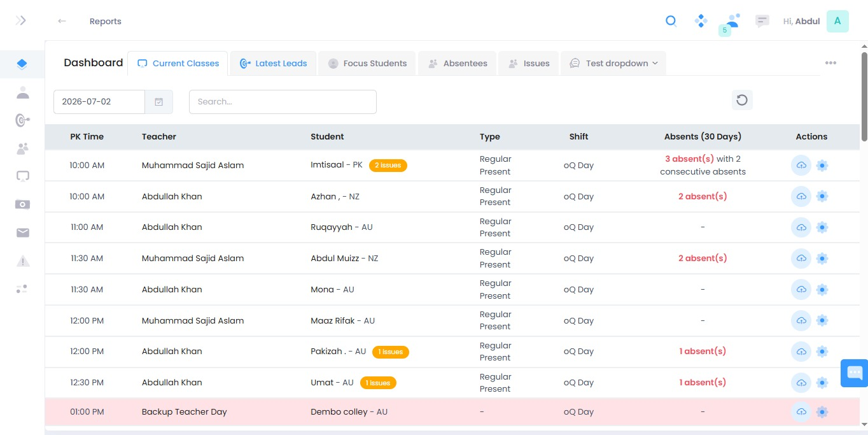This screenshot has height=435, width=868.
Task: Click student name 'Abdul Muizz - NZ'
Action: click(x=344, y=259)
